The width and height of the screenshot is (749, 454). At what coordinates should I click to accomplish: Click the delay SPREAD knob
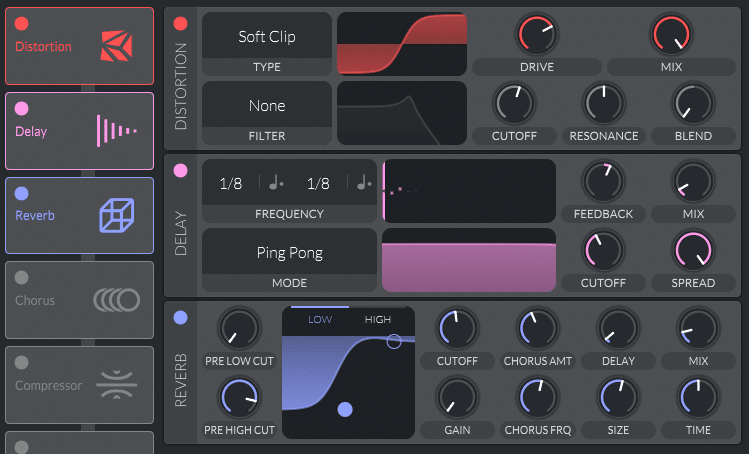tap(693, 250)
